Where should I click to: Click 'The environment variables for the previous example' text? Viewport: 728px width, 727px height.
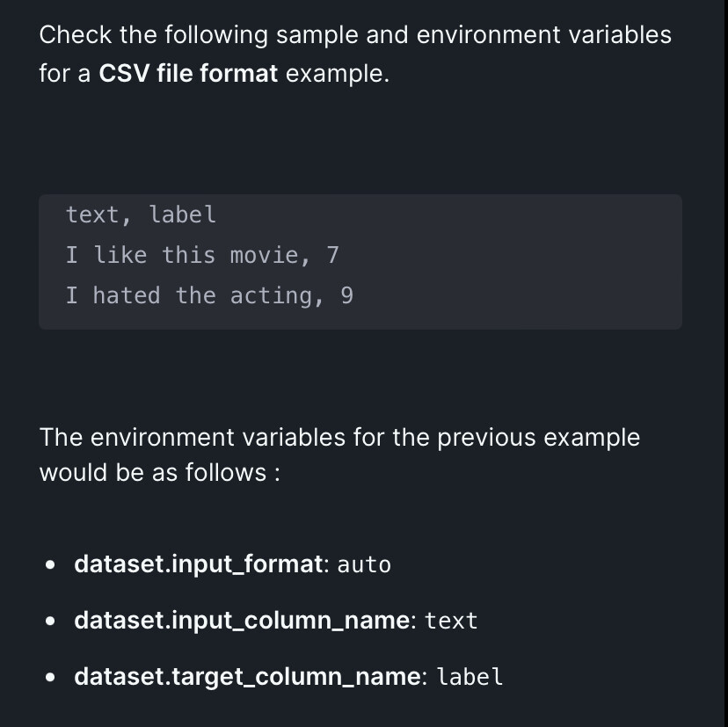point(340,437)
